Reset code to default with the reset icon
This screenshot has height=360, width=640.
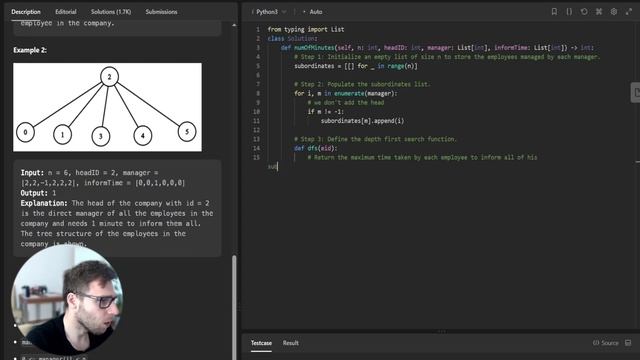584,12
